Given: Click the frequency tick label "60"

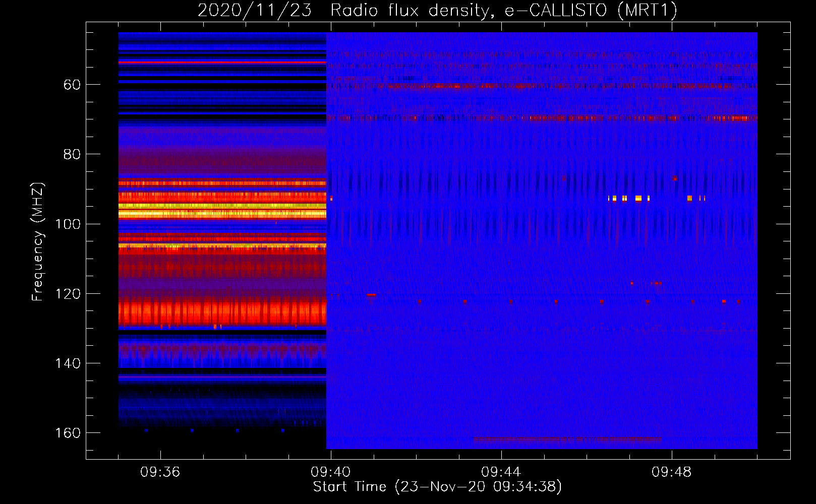Looking at the screenshot, I should 72,85.
